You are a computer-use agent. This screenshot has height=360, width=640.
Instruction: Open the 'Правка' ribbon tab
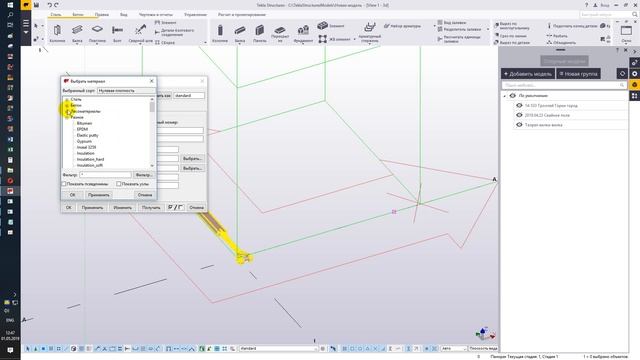point(102,15)
